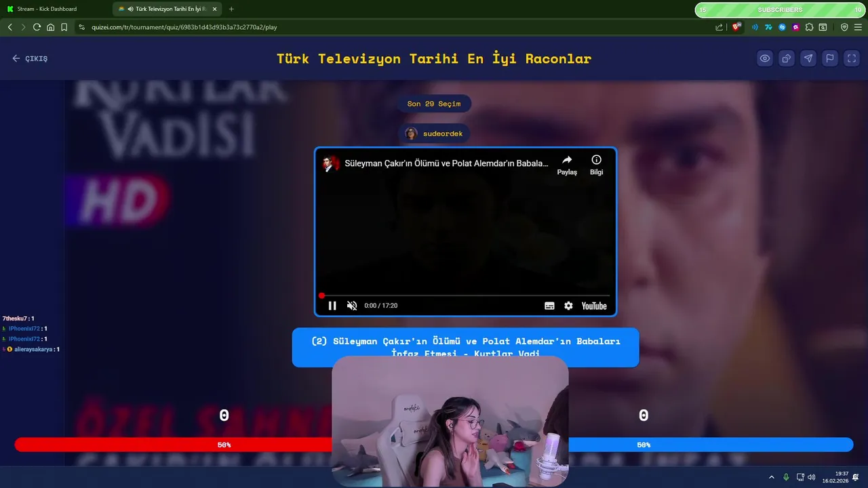Open site settings icon in address bar
Image resolution: width=868 pixels, height=488 pixels.
click(x=81, y=27)
